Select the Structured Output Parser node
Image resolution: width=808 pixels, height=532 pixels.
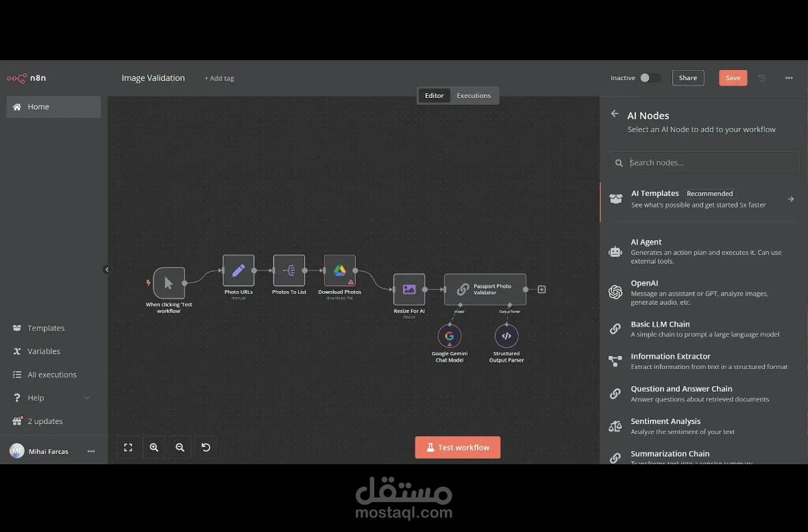coord(506,335)
